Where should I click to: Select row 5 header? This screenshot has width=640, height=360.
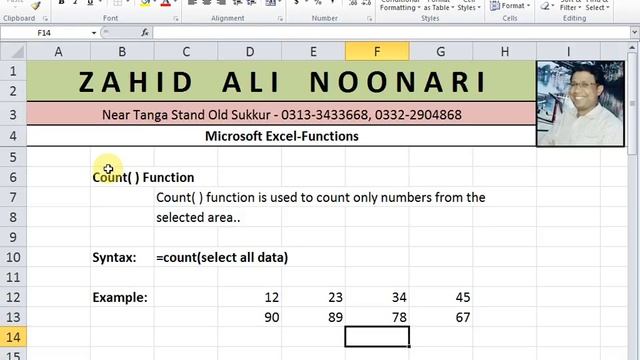pyautogui.click(x=13, y=157)
